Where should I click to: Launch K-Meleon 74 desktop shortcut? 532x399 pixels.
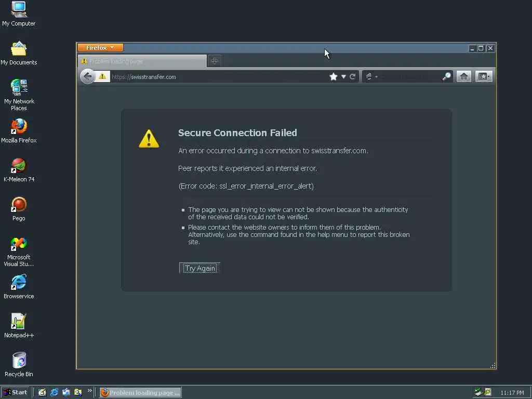click(19, 170)
